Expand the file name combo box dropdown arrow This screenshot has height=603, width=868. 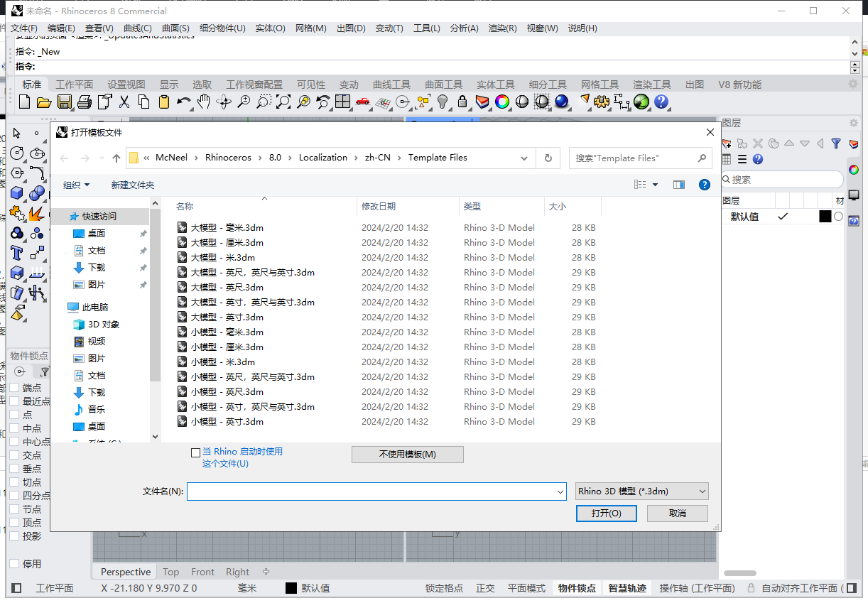[560, 491]
